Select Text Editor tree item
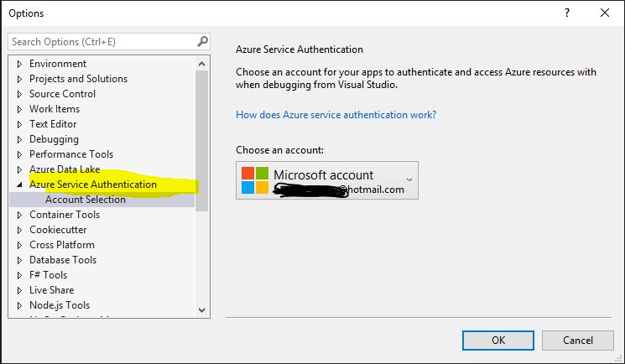The image size is (625, 364). (x=53, y=124)
